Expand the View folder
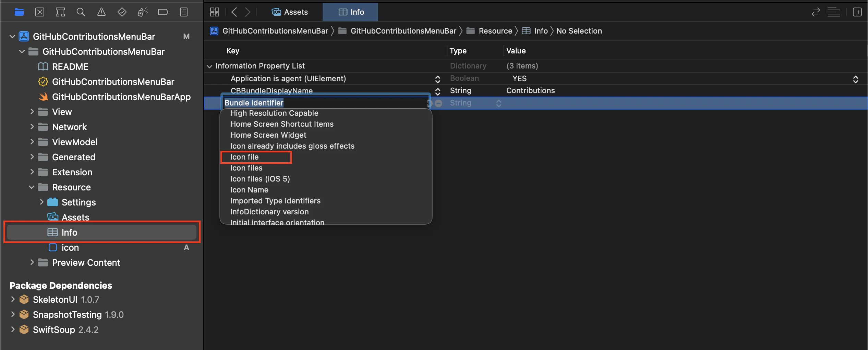The height and width of the screenshot is (350, 868). pyautogui.click(x=32, y=112)
